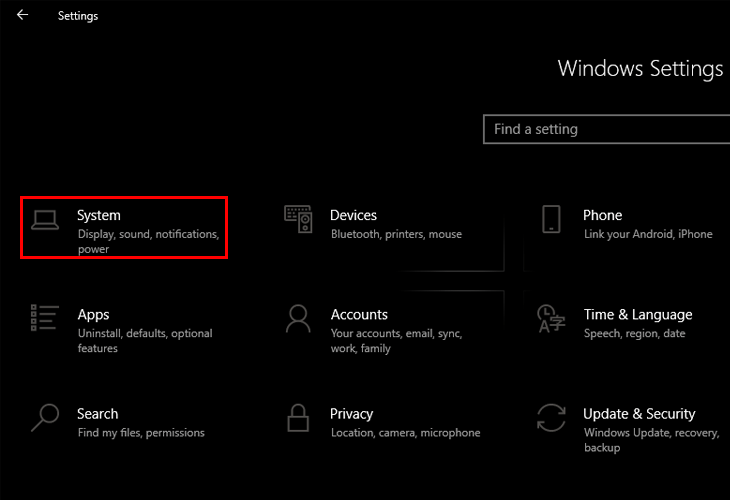Select the Search category title text
The image size is (730, 500).
point(97,413)
